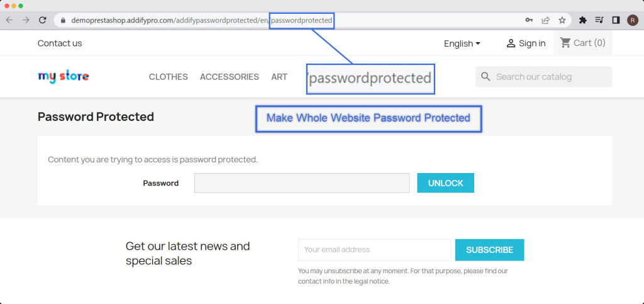Click the saved passwords key icon
Screen dimensions: 644x304
coord(530,20)
